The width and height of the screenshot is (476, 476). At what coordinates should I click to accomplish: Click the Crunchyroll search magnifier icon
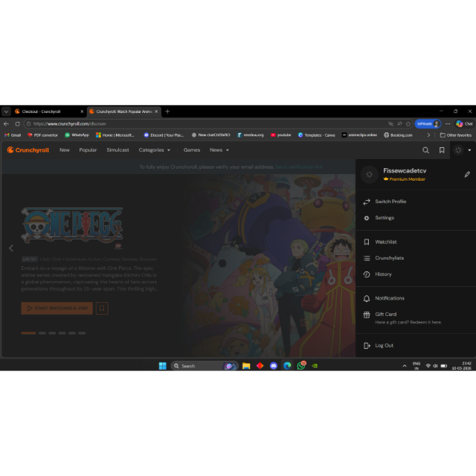point(426,150)
